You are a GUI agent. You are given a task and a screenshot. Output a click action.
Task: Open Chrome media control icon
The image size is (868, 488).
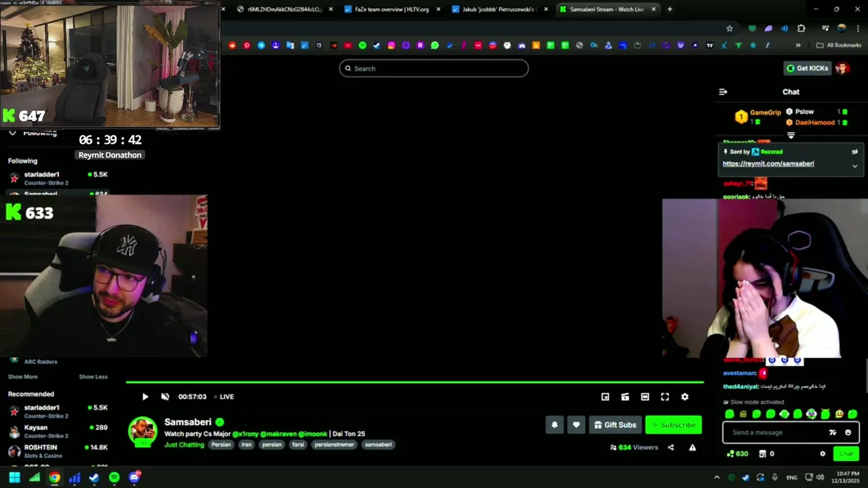point(825,28)
